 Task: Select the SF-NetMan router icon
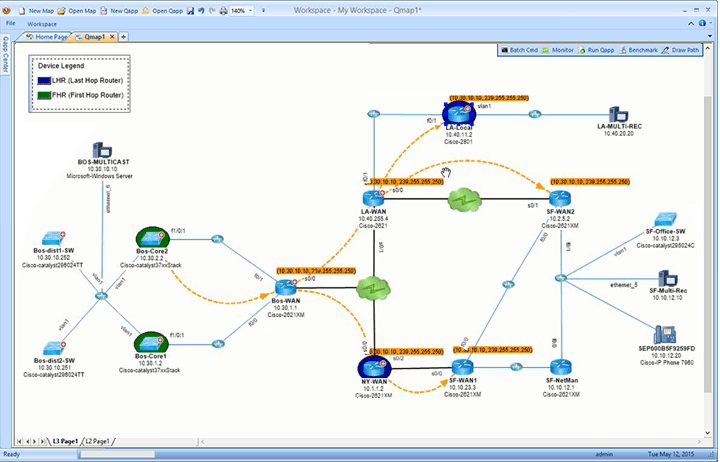(x=561, y=367)
